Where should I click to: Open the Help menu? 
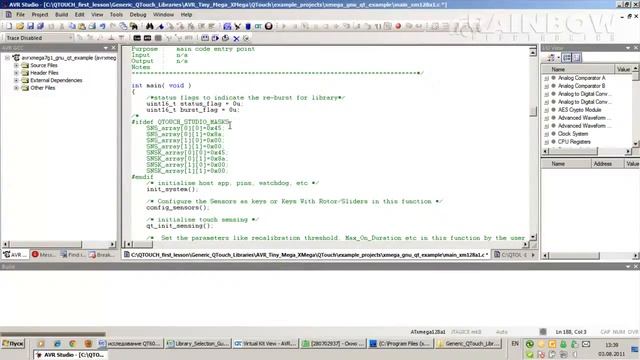tap(186, 15)
